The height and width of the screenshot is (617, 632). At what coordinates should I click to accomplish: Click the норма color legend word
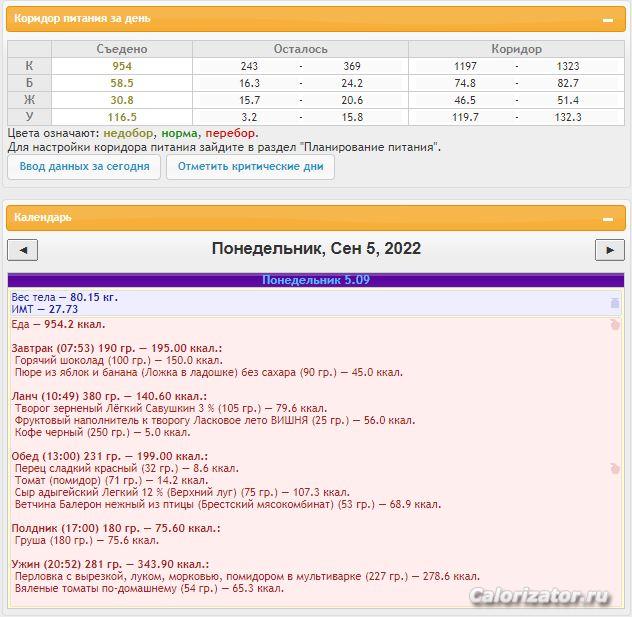click(x=179, y=133)
